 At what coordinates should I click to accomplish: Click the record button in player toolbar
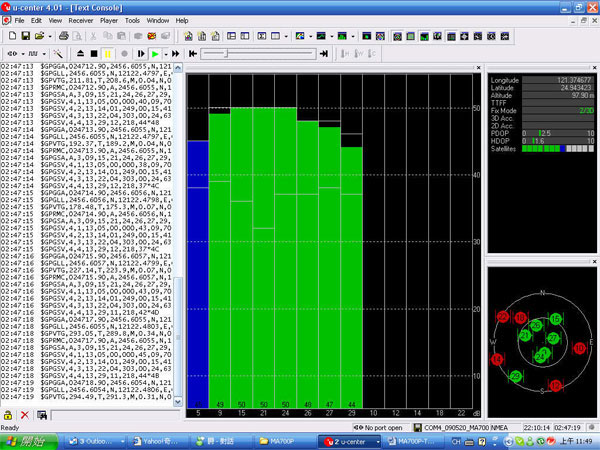click(124, 54)
